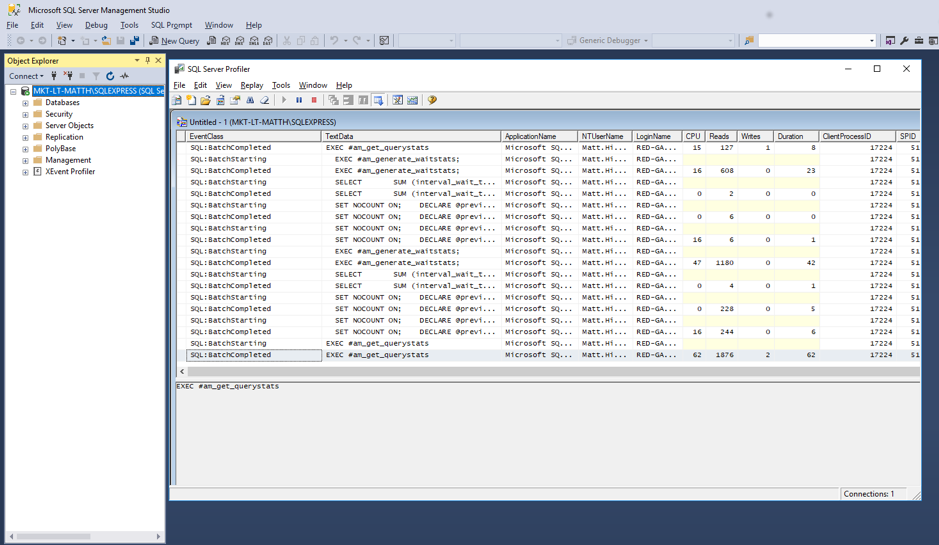Click the trace grid horizontal scrollbar
The height and width of the screenshot is (545, 939).
pyautogui.click(x=550, y=371)
